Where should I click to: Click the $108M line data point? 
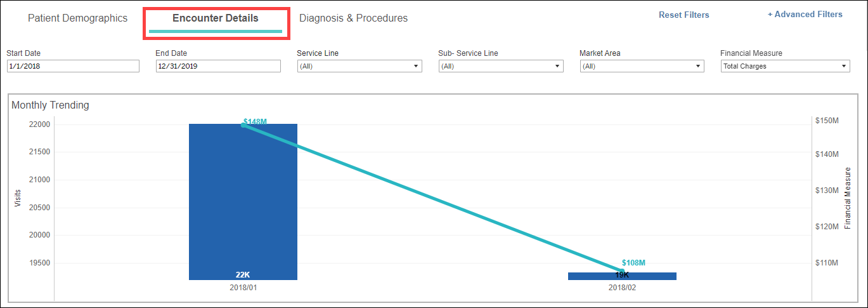pyautogui.click(x=621, y=271)
